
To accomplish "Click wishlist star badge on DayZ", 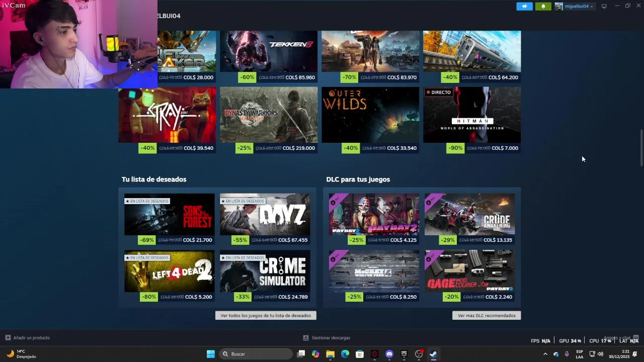I will [243, 201].
